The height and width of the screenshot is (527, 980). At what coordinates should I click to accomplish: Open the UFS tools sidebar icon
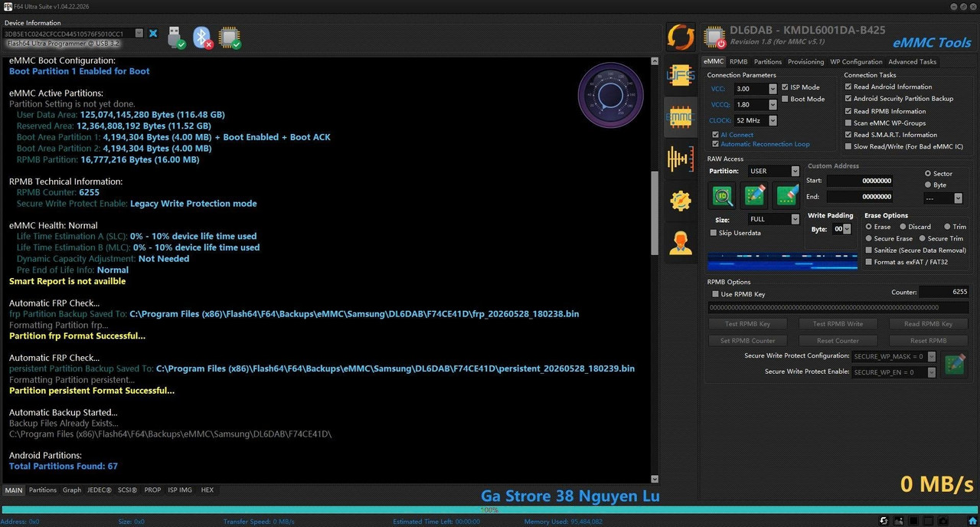point(681,76)
